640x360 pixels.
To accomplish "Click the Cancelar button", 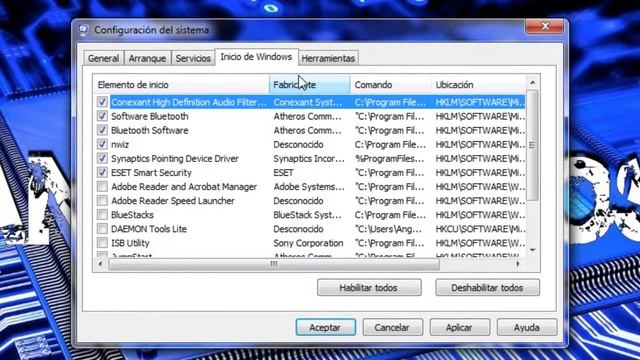I will coord(392,327).
